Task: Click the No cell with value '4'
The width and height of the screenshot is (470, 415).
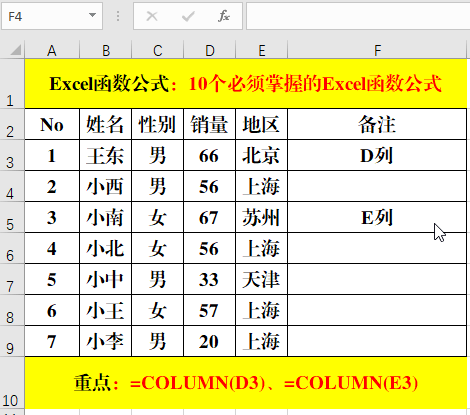Action: tap(52, 248)
